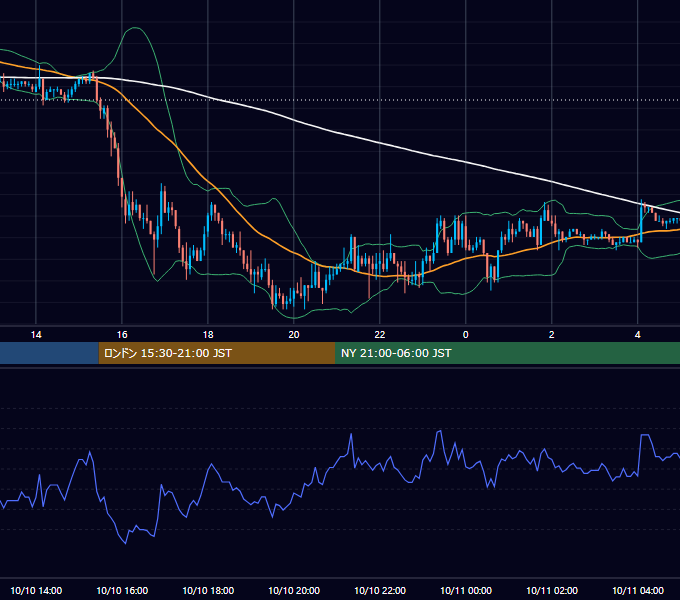The height and width of the screenshot is (600, 680).
Task: Click the 10/11 00:00 date label
Action: click(466, 590)
